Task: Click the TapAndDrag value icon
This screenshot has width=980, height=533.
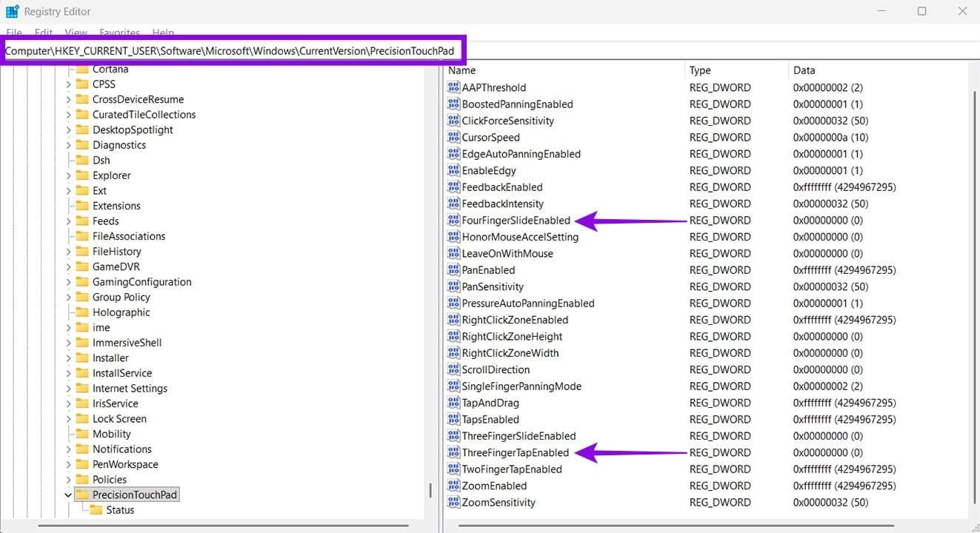Action: point(453,403)
